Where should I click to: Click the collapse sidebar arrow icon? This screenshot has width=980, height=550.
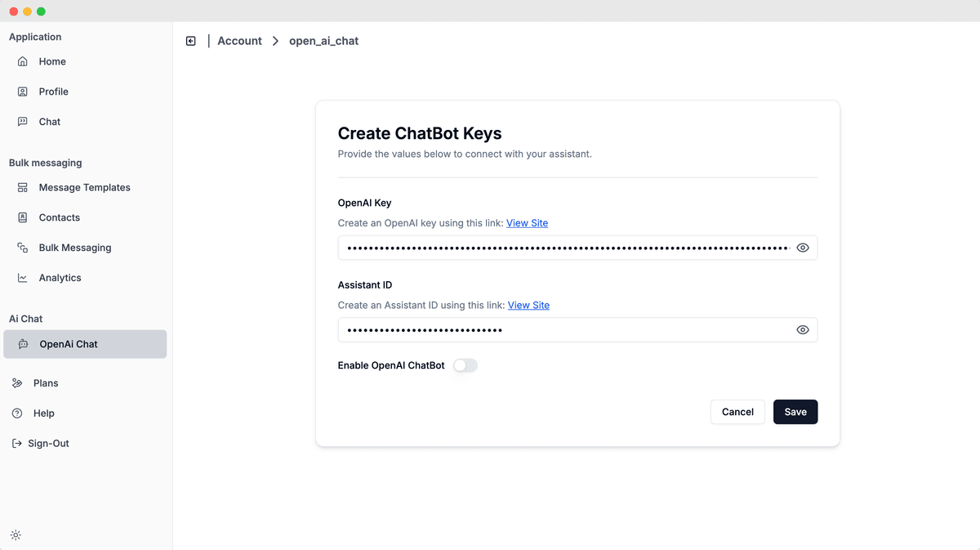[190, 40]
